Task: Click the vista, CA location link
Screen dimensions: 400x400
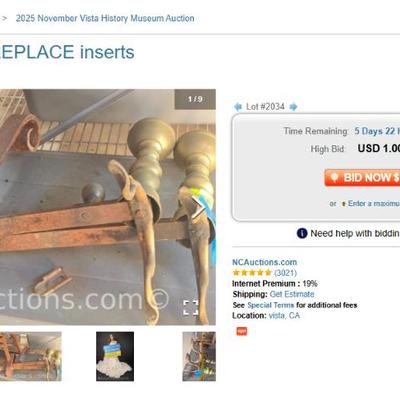Action: coord(284,316)
